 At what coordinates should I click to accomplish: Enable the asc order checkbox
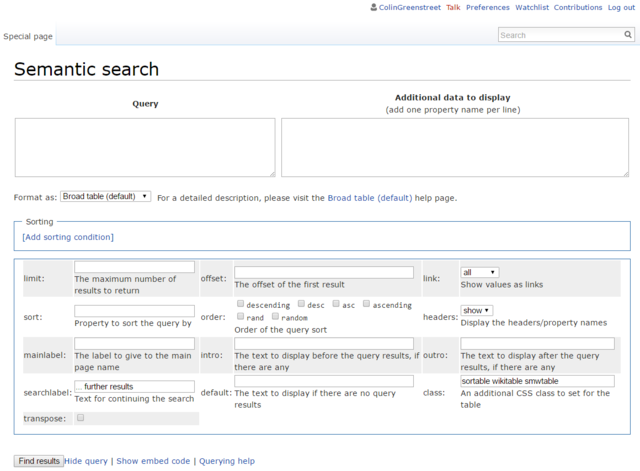tap(336, 304)
